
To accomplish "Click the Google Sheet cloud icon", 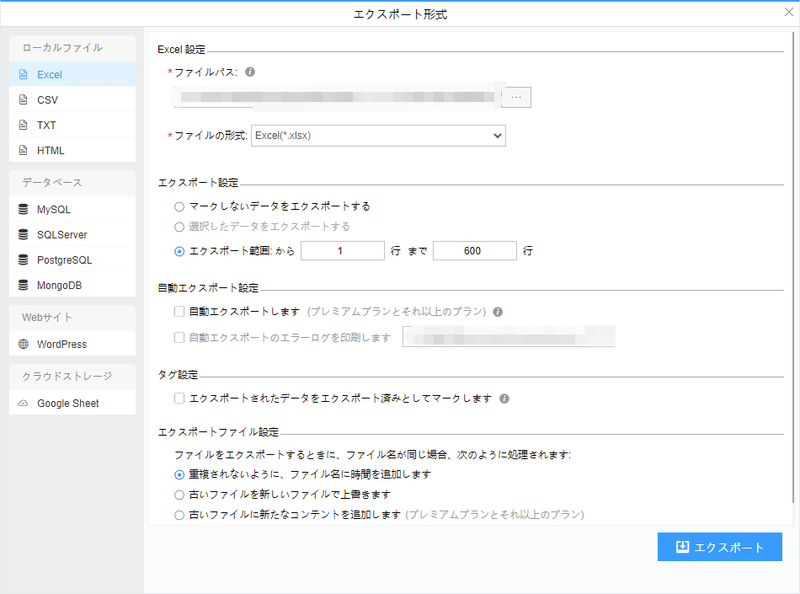I will tap(24, 404).
